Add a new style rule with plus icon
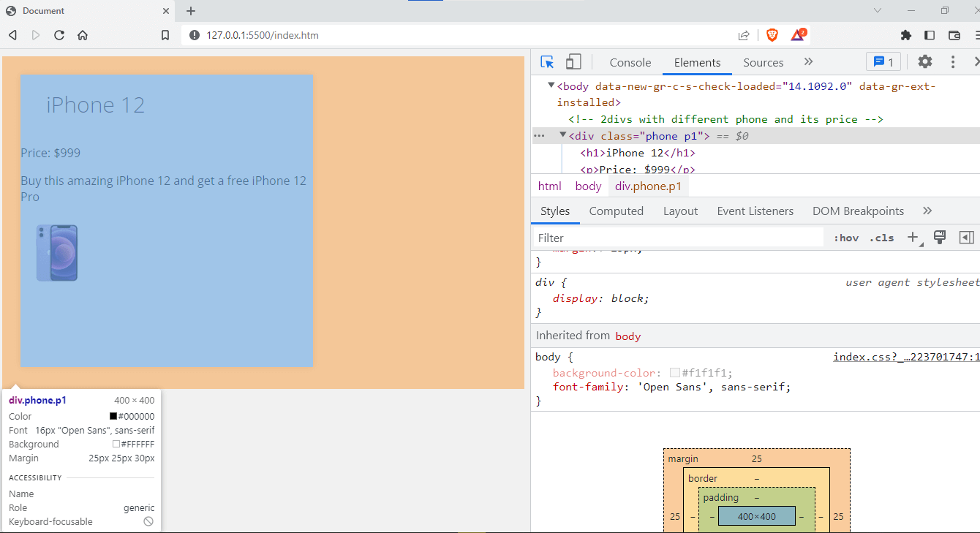The image size is (980, 533). [x=913, y=238]
